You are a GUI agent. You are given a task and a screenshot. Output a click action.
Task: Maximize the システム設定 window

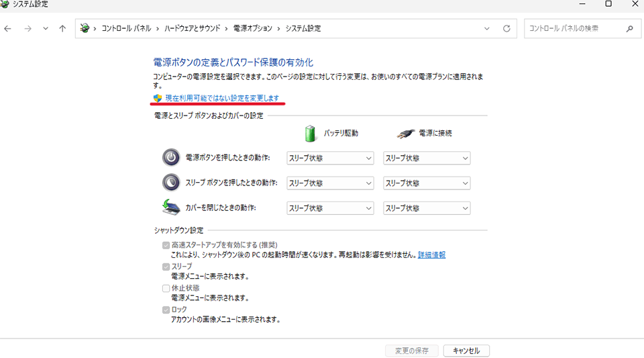pyautogui.click(x=608, y=4)
